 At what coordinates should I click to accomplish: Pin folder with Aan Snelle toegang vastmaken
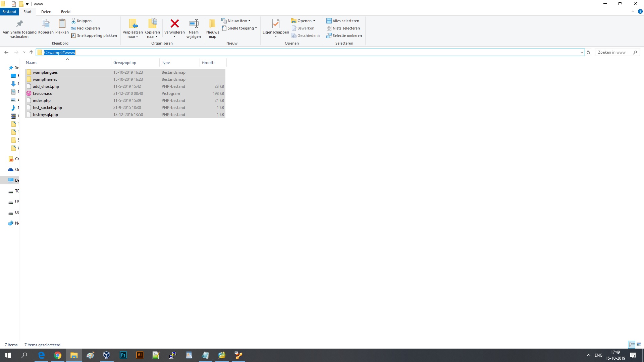pos(19,24)
